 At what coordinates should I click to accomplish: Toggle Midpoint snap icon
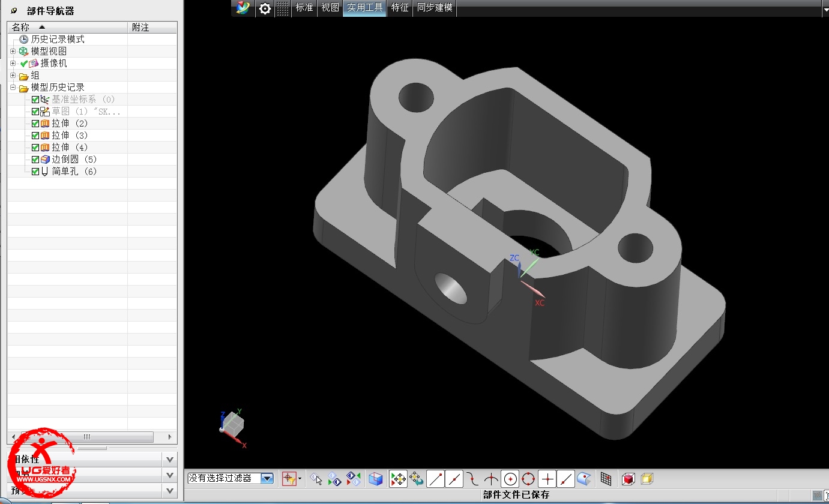[x=454, y=479]
